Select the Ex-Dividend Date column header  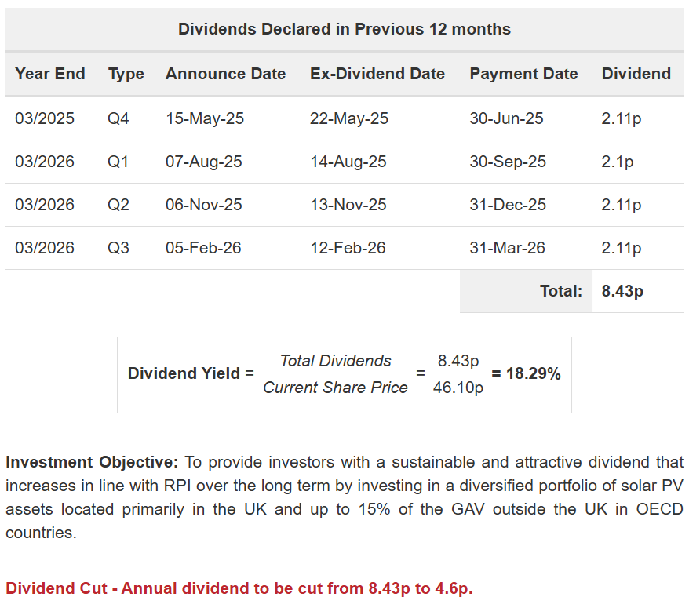coord(377,74)
